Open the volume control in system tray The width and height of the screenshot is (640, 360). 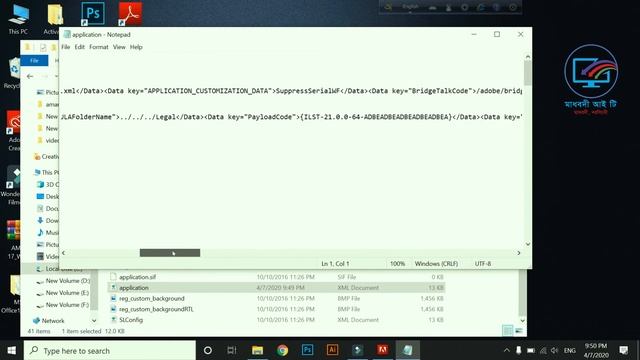click(554, 350)
